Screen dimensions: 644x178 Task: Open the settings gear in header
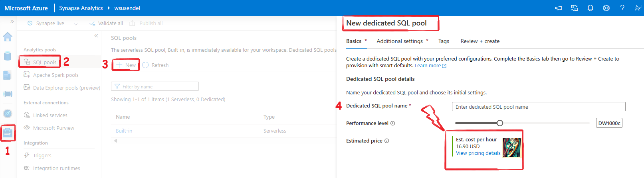[606, 8]
